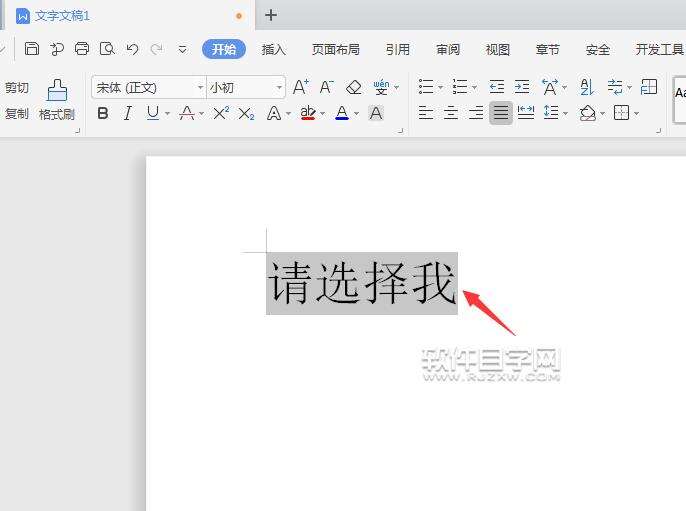This screenshot has width=686, height=511.
Task: Open font color dropdown arrow
Action: click(x=357, y=114)
